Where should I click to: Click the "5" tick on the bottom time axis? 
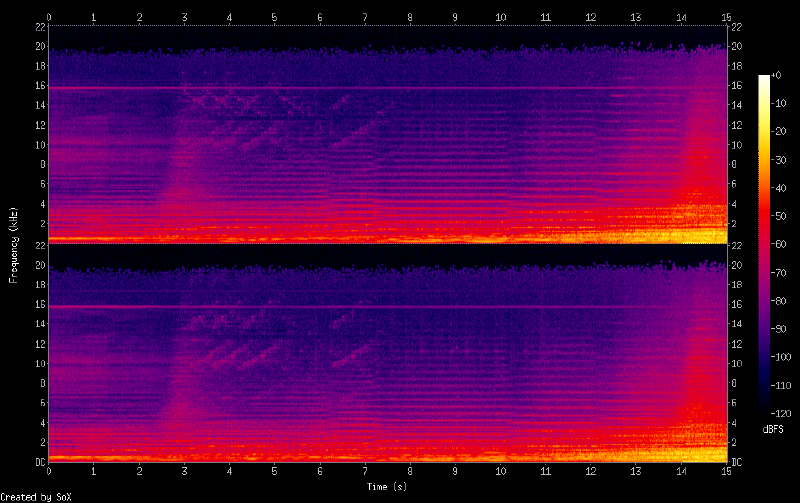point(274,471)
